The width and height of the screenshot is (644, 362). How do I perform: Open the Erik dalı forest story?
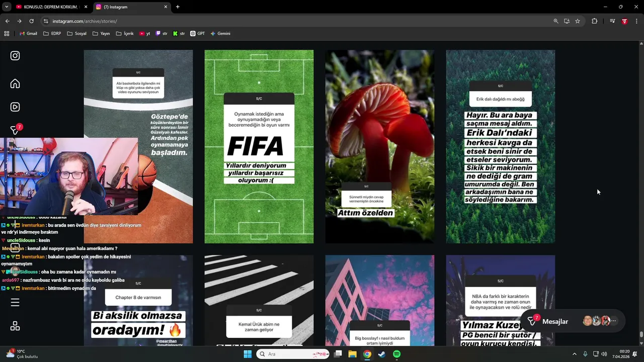point(501,146)
